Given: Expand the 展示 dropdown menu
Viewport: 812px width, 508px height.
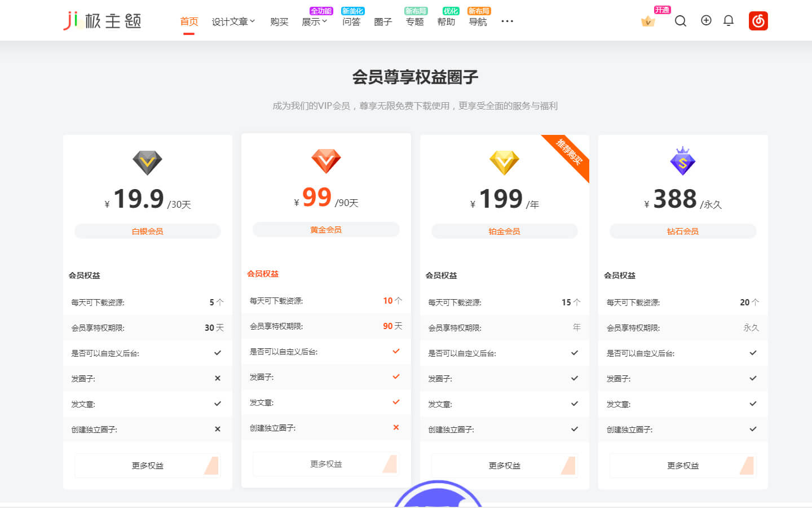Looking at the screenshot, I should click(314, 21).
